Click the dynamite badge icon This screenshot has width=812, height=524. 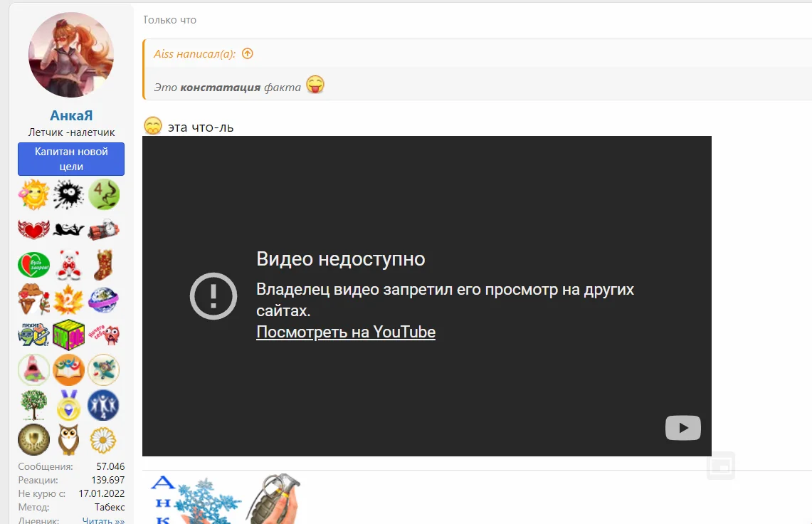pyautogui.click(x=103, y=229)
